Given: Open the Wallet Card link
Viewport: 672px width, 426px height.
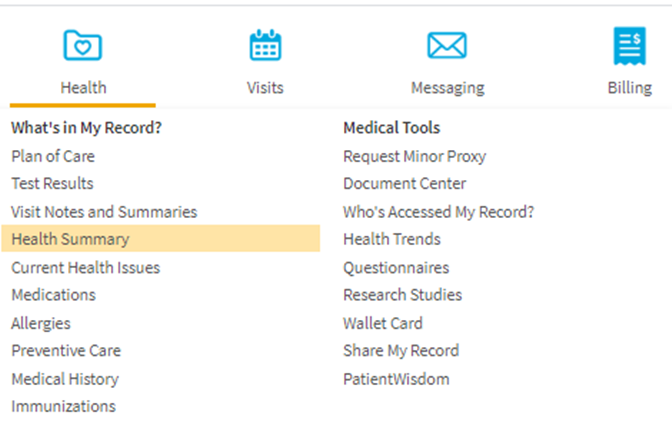Looking at the screenshot, I should tap(383, 323).
